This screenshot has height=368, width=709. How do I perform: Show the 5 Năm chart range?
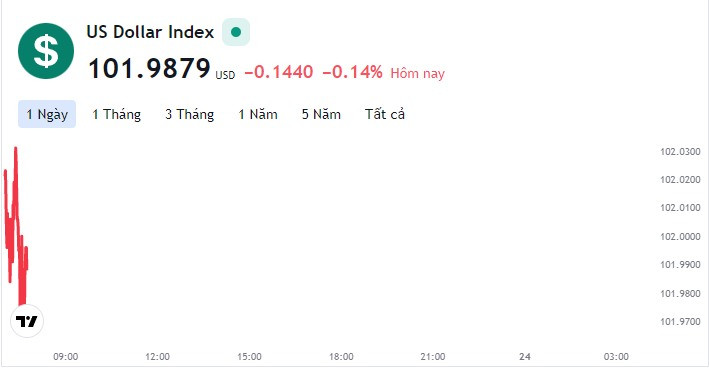coord(321,114)
